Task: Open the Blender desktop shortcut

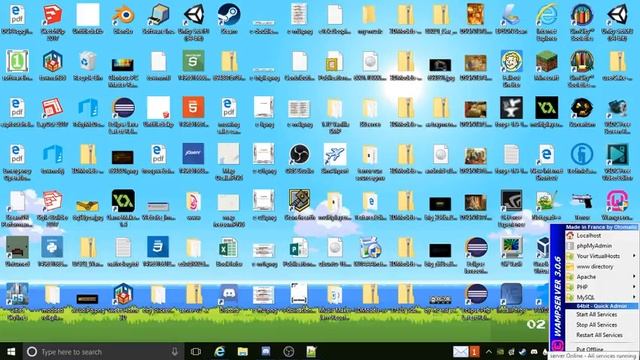Action: pos(123,15)
